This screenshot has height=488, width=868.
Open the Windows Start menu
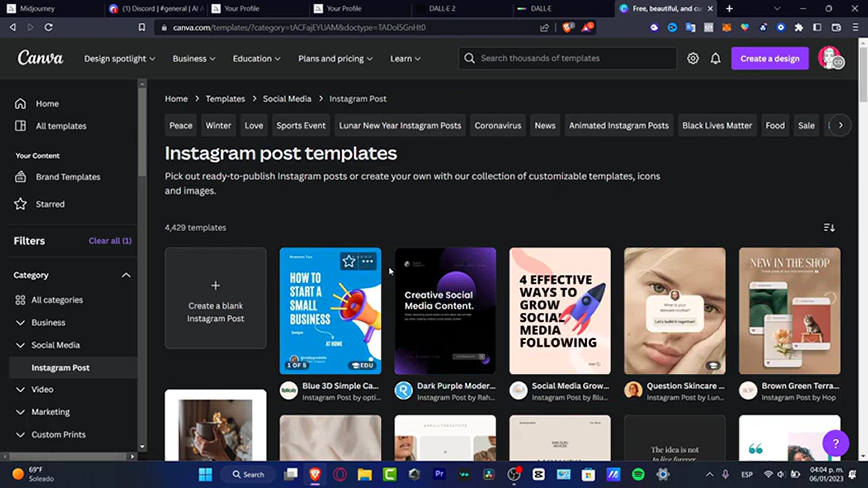coord(205,474)
